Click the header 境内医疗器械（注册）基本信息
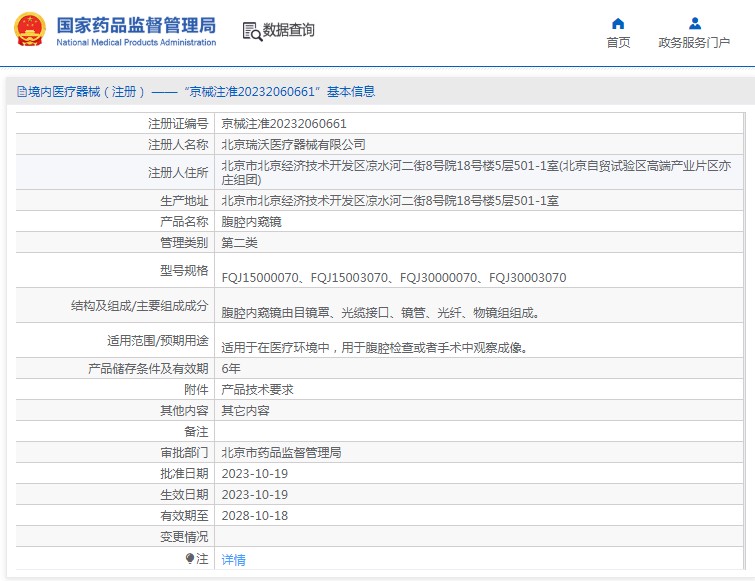The image size is (755, 581). pyautogui.click(x=196, y=91)
